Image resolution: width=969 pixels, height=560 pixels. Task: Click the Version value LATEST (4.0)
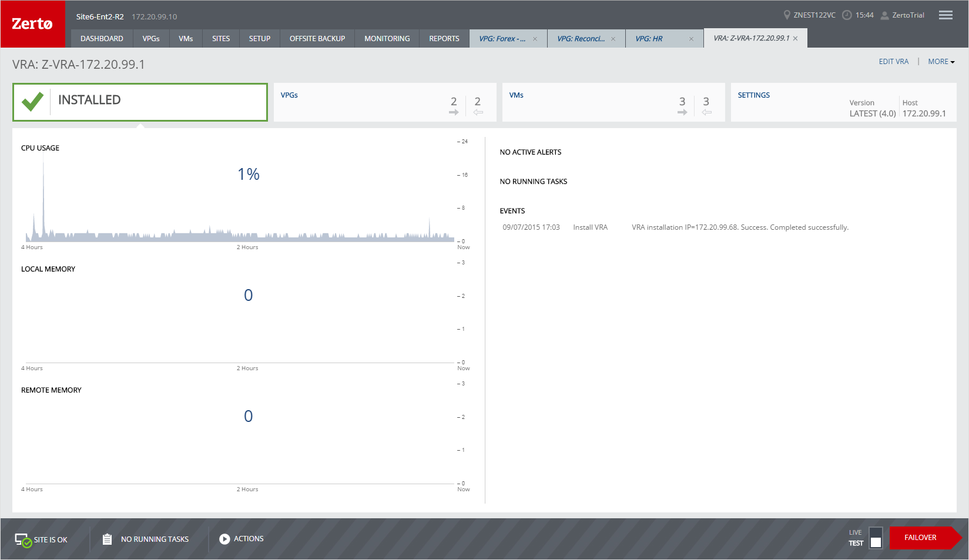click(x=873, y=113)
